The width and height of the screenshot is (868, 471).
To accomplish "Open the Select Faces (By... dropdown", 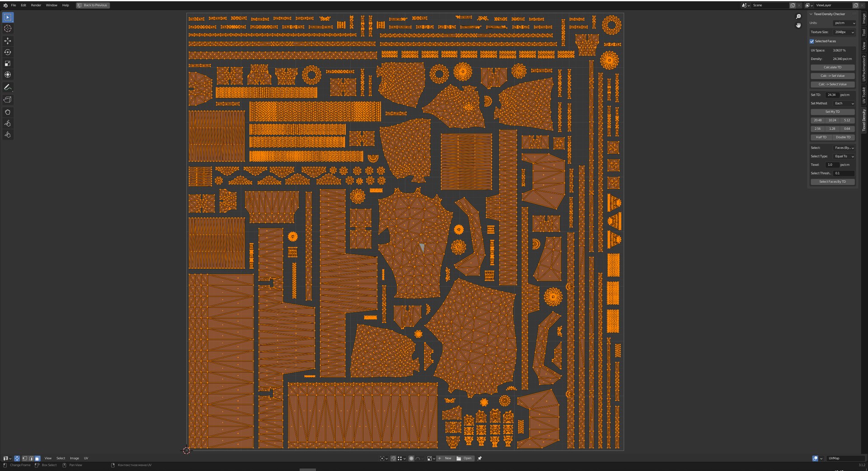I will coord(844,148).
